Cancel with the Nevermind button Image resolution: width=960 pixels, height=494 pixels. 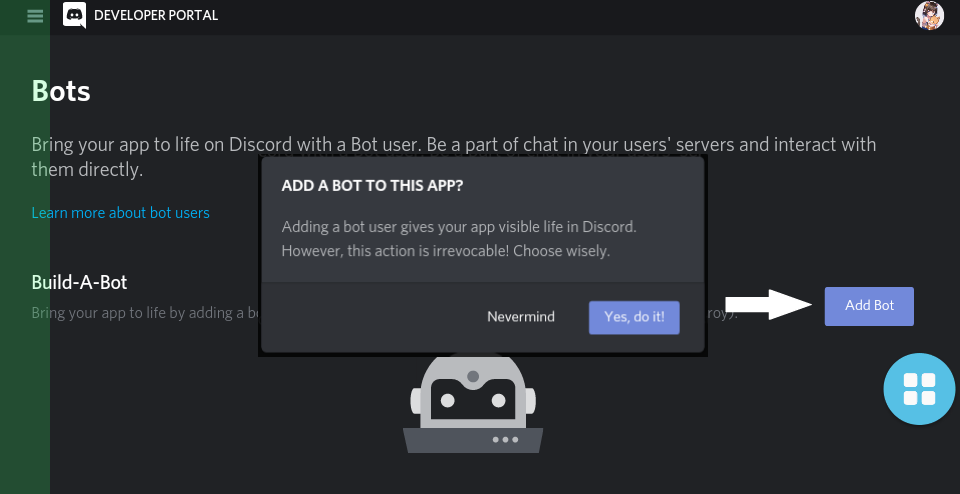point(521,317)
